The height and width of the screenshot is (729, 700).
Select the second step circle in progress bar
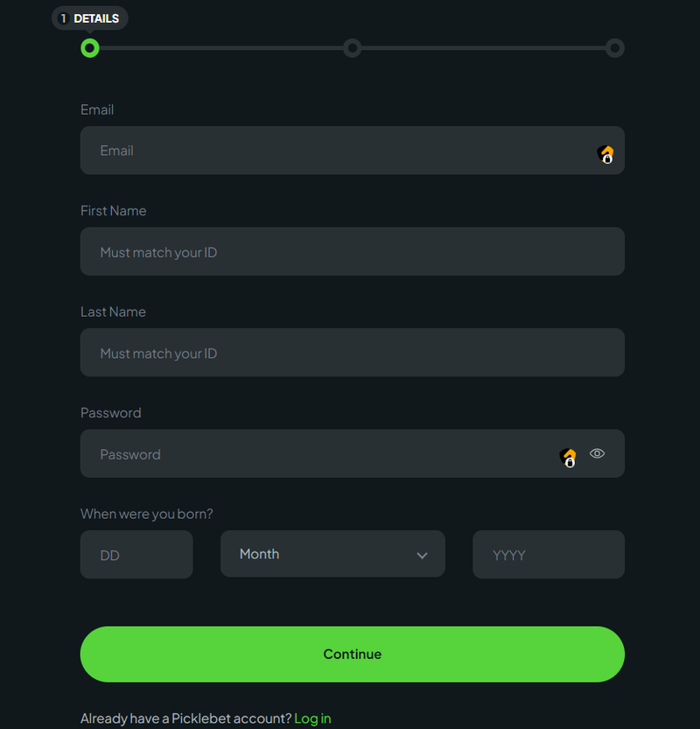353,48
